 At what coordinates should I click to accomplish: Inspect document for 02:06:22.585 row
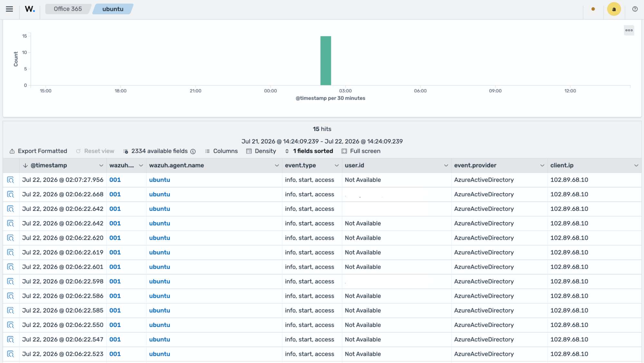click(x=11, y=310)
